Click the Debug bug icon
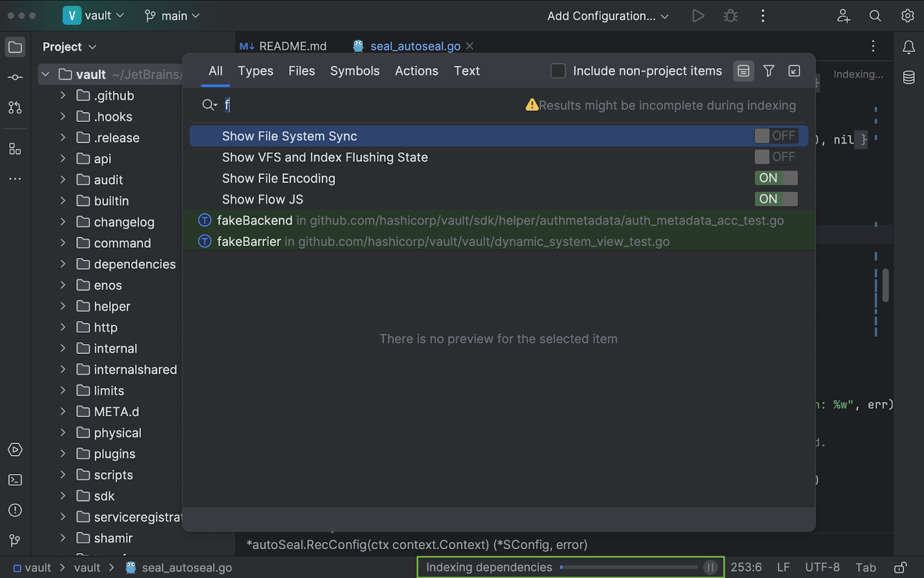924x578 pixels. coord(731,16)
